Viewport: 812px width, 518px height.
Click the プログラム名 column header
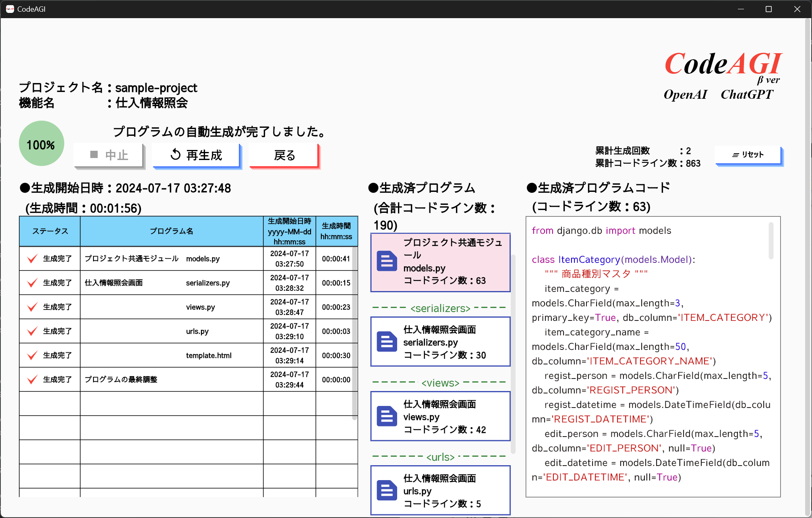click(x=172, y=231)
